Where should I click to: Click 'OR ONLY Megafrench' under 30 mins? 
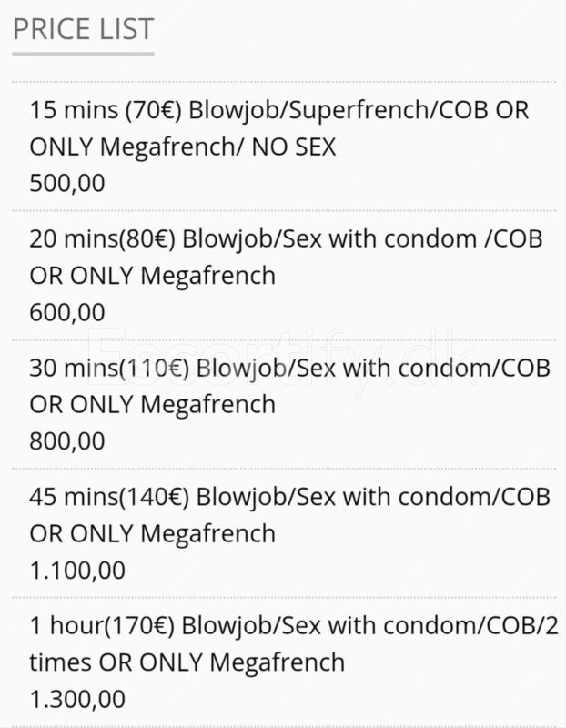pos(152,404)
